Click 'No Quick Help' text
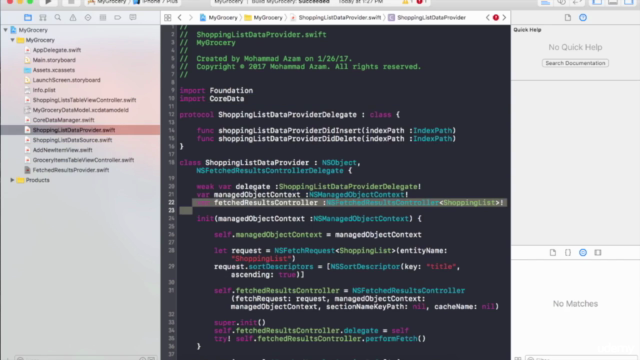This screenshot has width=640, height=360. (575, 47)
